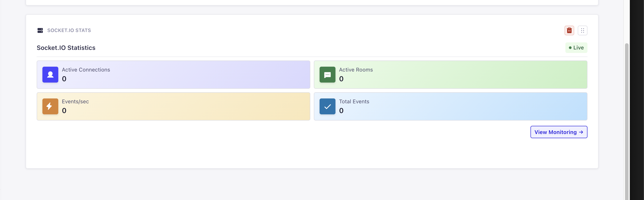This screenshot has width=644, height=200.
Task: Click the Active Connections user icon
Action: (x=50, y=74)
